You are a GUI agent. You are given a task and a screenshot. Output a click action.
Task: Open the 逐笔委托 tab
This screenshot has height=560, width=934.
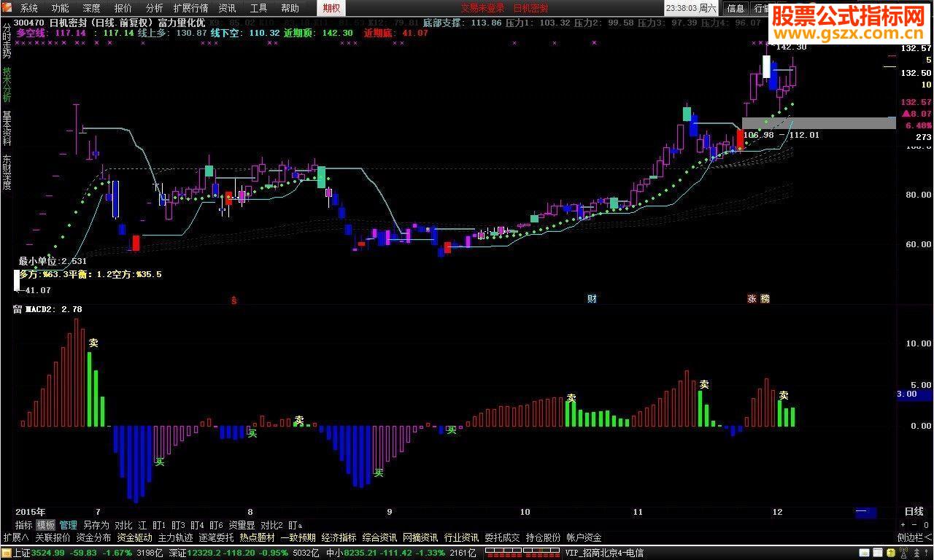pos(216,537)
